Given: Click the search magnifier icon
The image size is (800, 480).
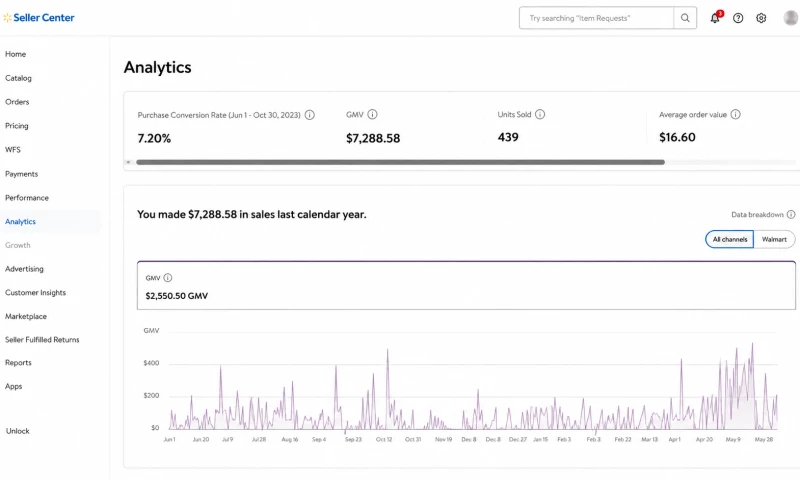Looking at the screenshot, I should [685, 18].
